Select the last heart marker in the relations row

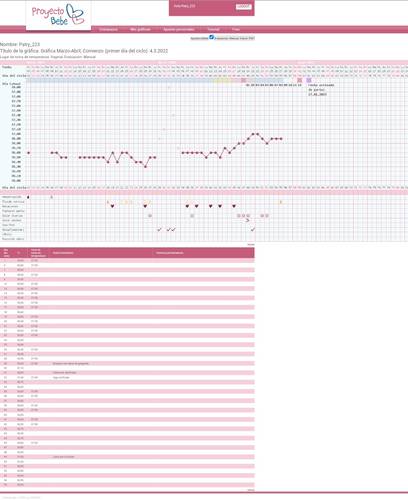pyautogui.click(x=234, y=206)
